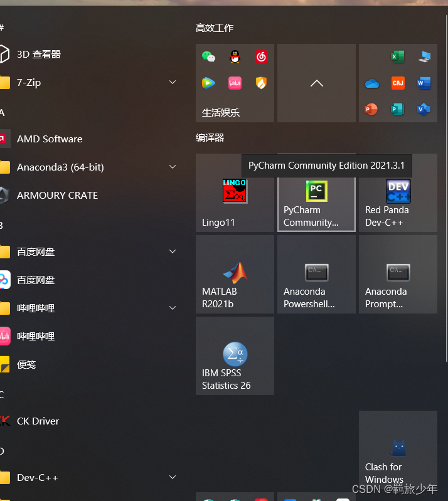Open Tencent Video play icon
Screen dimensions: 448x501
(x=208, y=83)
